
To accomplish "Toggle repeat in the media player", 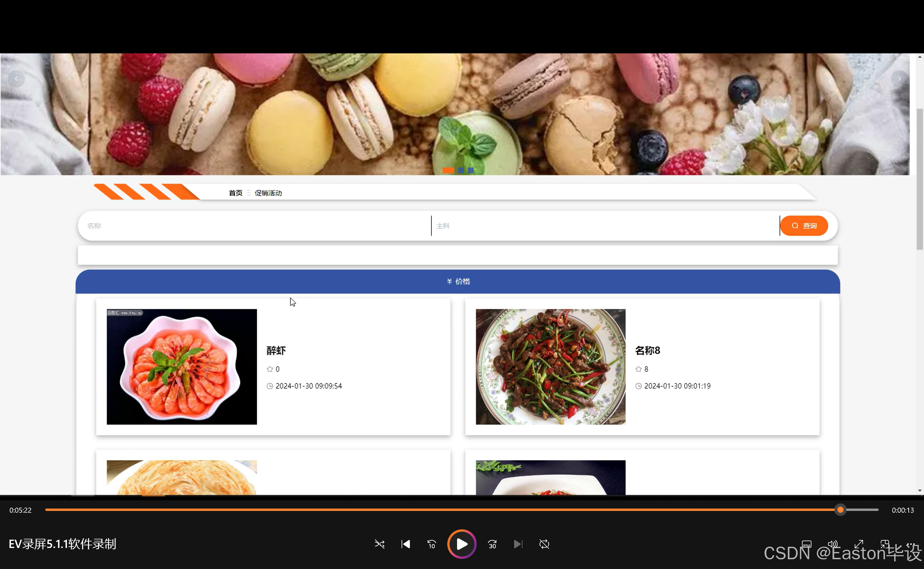I will (544, 544).
